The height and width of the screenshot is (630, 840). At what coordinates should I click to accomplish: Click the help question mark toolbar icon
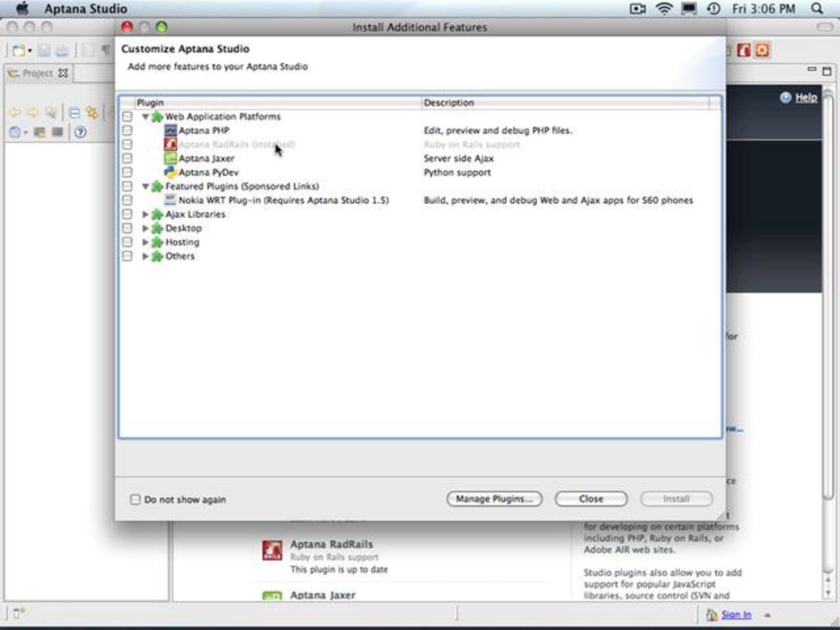80,132
